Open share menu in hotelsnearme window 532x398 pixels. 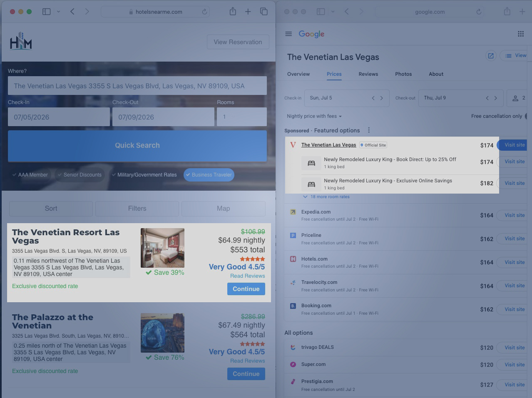233,11
